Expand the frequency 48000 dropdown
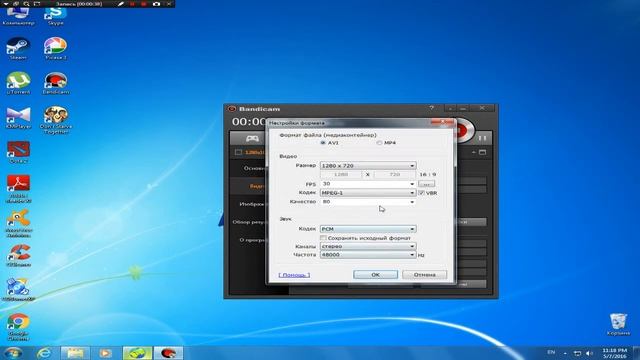 (x=368, y=255)
